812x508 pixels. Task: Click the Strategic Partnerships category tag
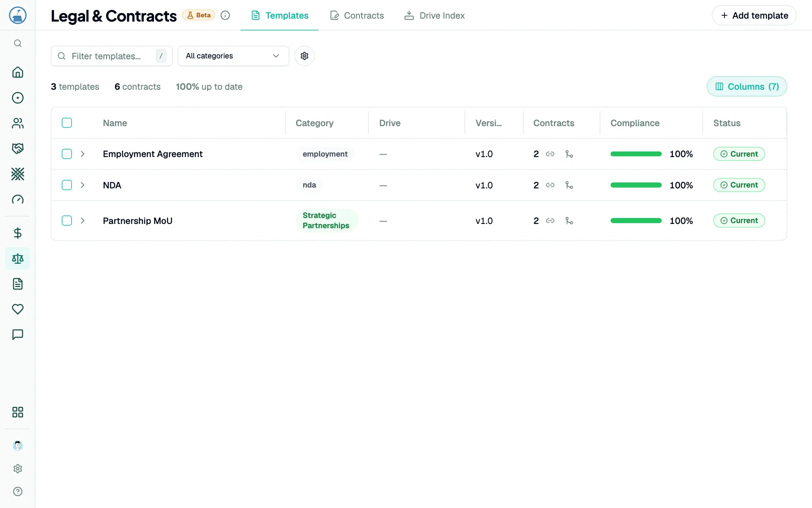pyautogui.click(x=326, y=221)
